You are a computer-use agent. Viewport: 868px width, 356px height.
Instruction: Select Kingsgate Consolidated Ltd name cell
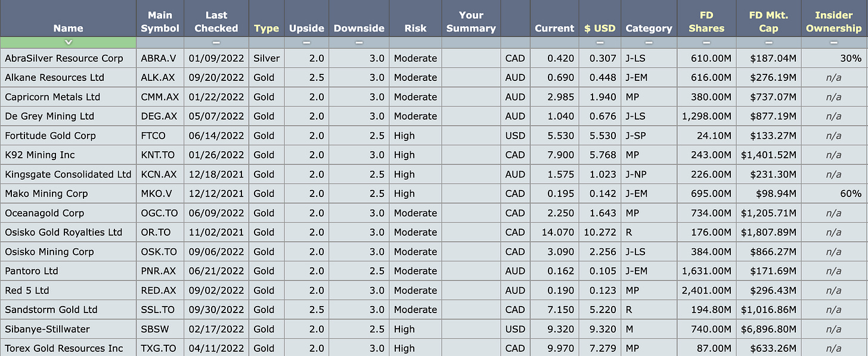(68, 174)
